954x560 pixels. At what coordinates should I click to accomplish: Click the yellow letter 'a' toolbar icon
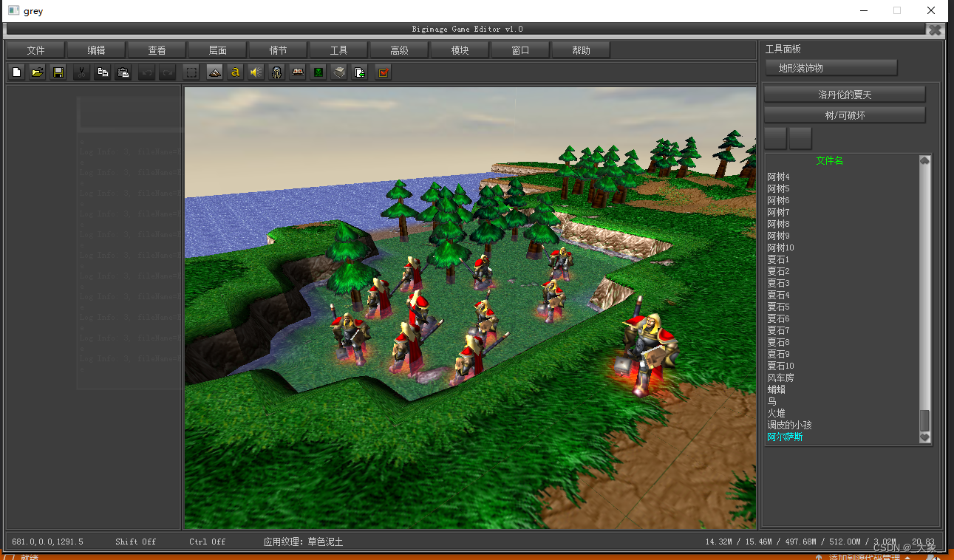(x=235, y=72)
